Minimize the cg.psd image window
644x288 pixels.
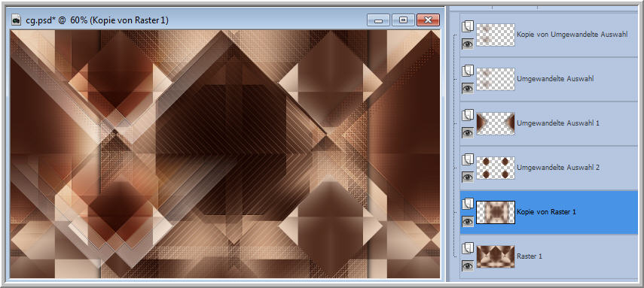379,20
